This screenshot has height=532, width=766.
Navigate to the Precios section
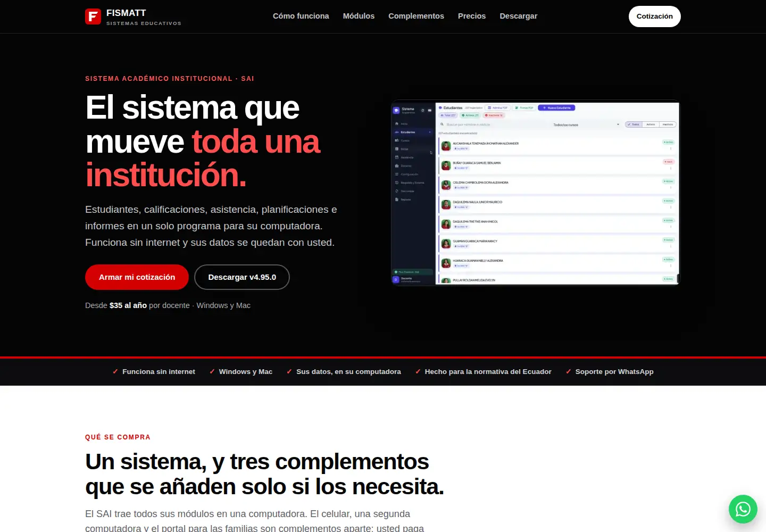[x=472, y=16]
